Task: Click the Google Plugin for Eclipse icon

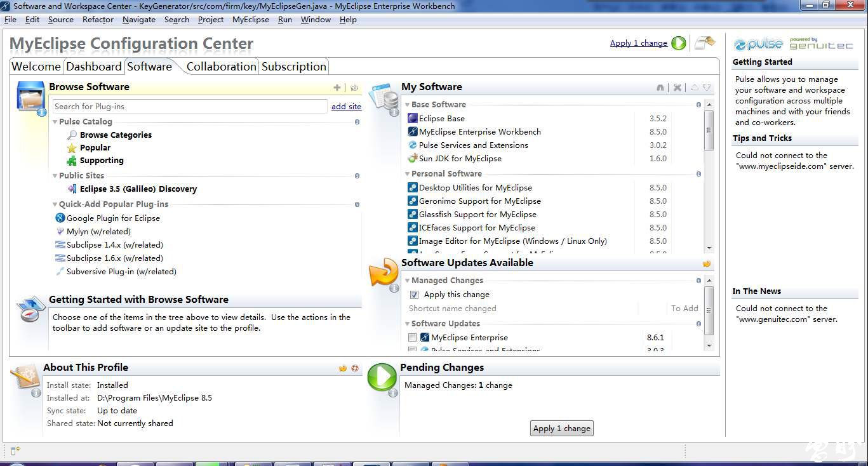Action: 60,218
